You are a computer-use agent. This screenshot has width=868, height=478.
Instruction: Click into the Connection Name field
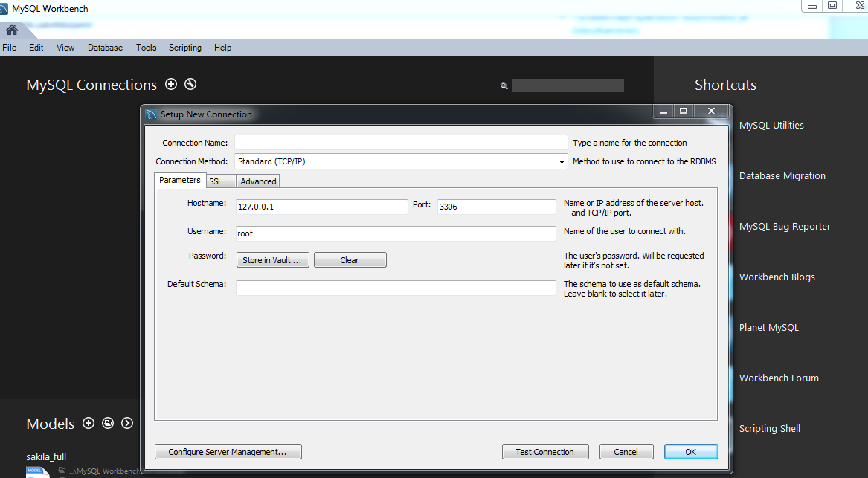401,143
